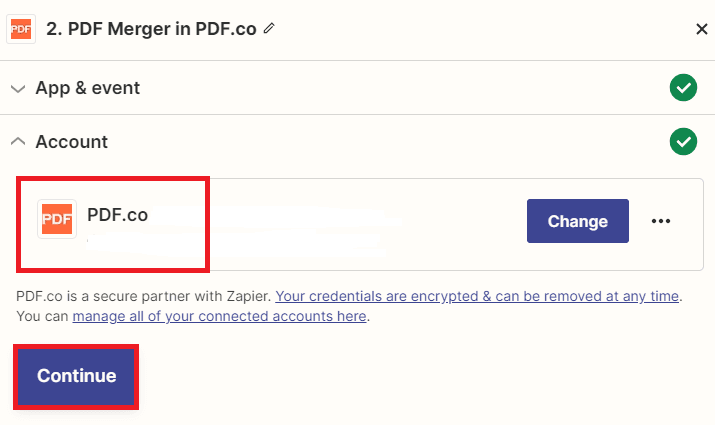Image resolution: width=715 pixels, height=425 pixels.
Task: Click the App & event section title
Action: point(88,88)
